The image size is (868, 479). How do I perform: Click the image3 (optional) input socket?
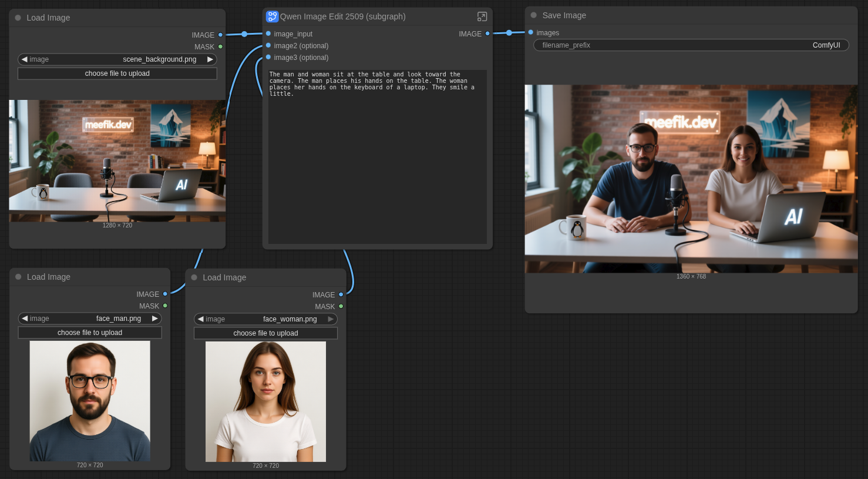(x=268, y=58)
